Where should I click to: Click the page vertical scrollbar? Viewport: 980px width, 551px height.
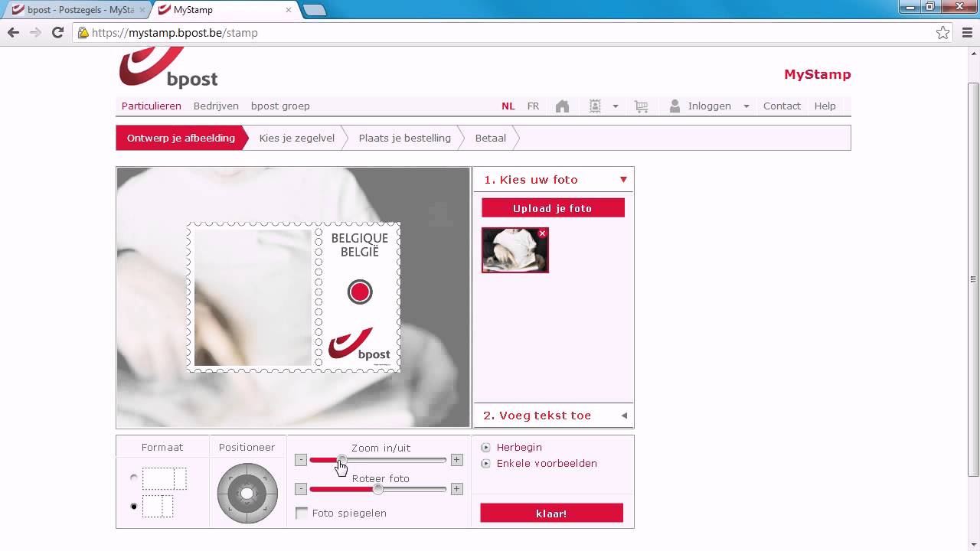[x=974, y=279]
